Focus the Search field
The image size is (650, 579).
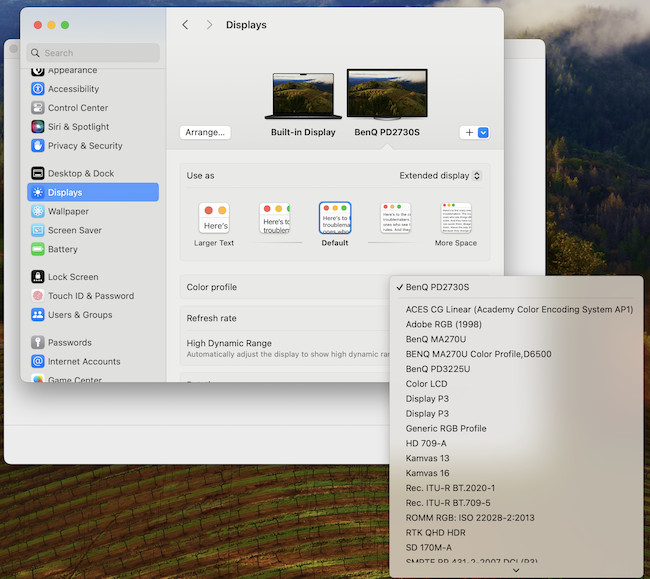click(x=93, y=53)
